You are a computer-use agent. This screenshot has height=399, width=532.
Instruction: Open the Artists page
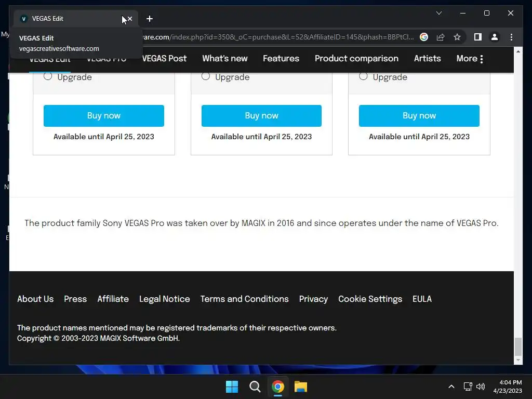tap(427, 58)
